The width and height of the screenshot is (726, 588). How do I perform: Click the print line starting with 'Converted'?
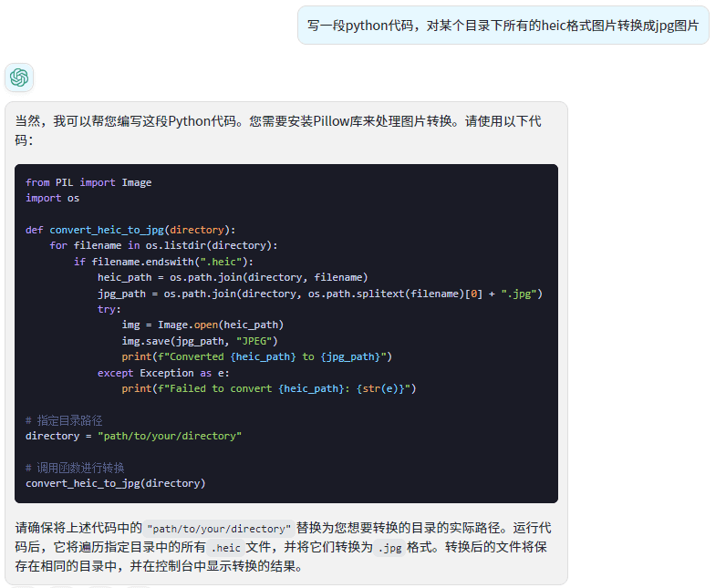click(256, 356)
